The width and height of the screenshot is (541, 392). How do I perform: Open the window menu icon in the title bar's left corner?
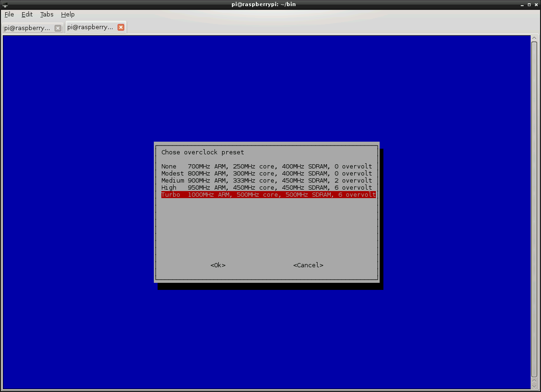pyautogui.click(x=4, y=4)
